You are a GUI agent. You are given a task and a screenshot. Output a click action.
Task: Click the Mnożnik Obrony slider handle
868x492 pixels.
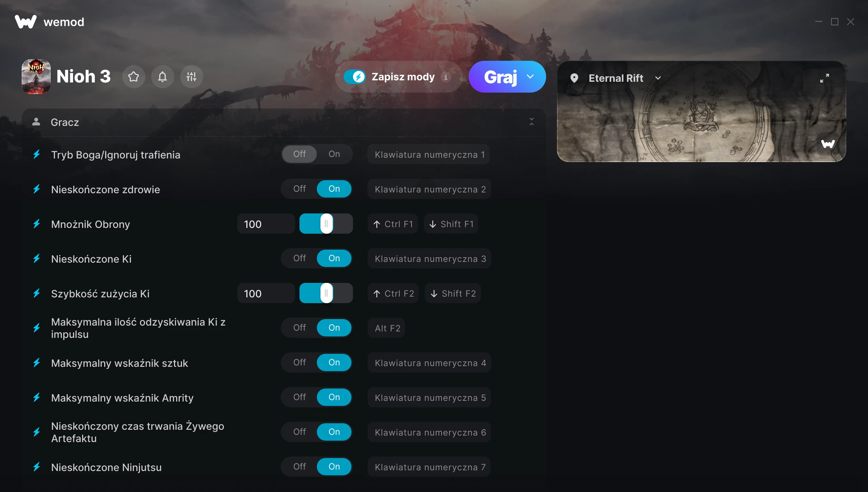pyautogui.click(x=326, y=224)
